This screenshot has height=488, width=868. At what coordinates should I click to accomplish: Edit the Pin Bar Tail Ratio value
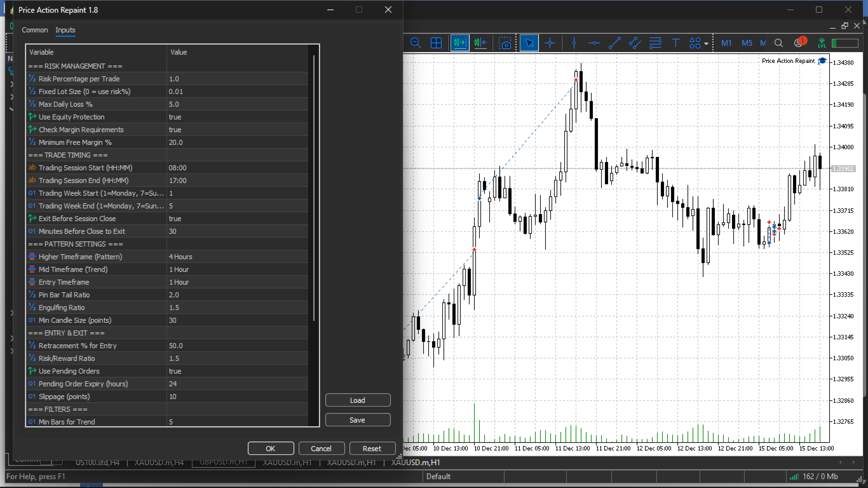pyautogui.click(x=238, y=295)
